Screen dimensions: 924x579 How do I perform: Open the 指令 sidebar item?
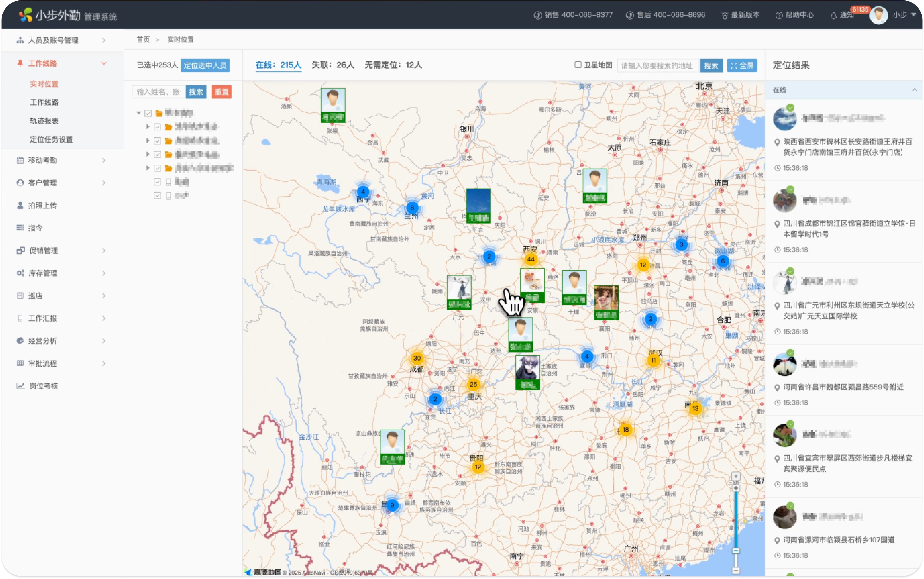35,228
